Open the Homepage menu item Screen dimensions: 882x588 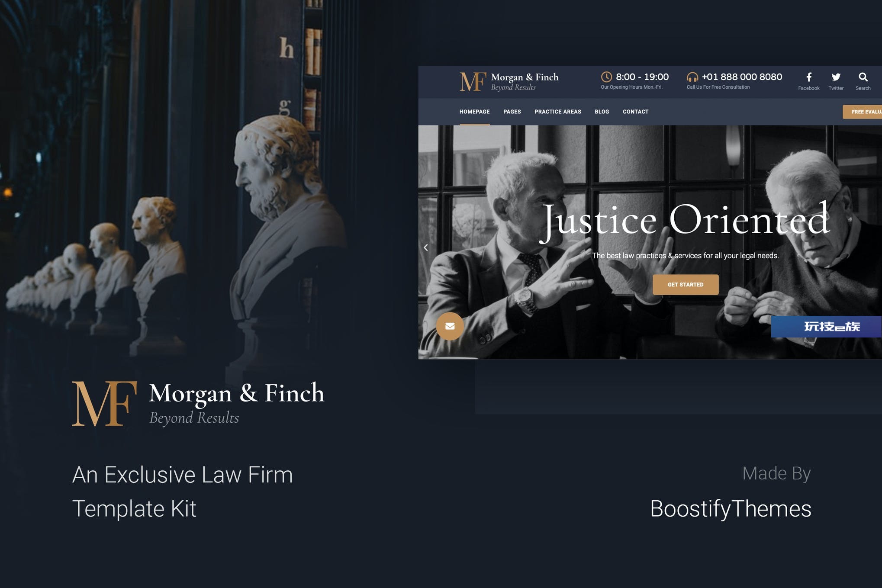pos(474,112)
